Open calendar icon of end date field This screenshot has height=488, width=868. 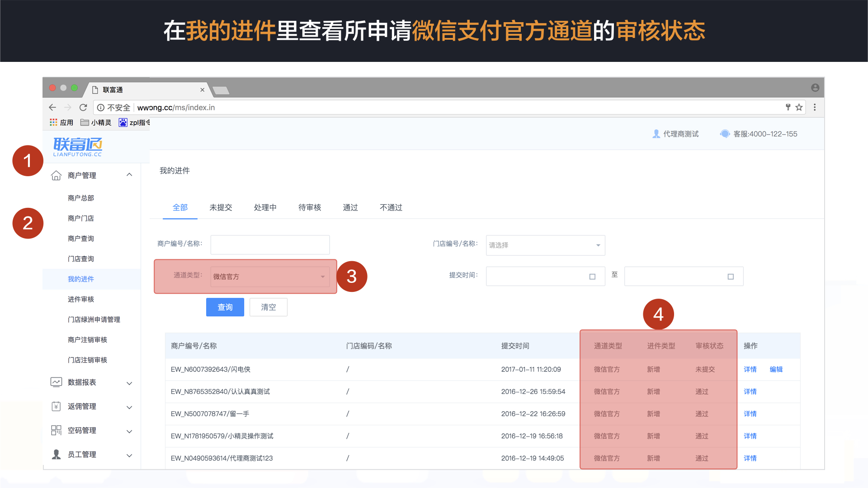pos(731,277)
